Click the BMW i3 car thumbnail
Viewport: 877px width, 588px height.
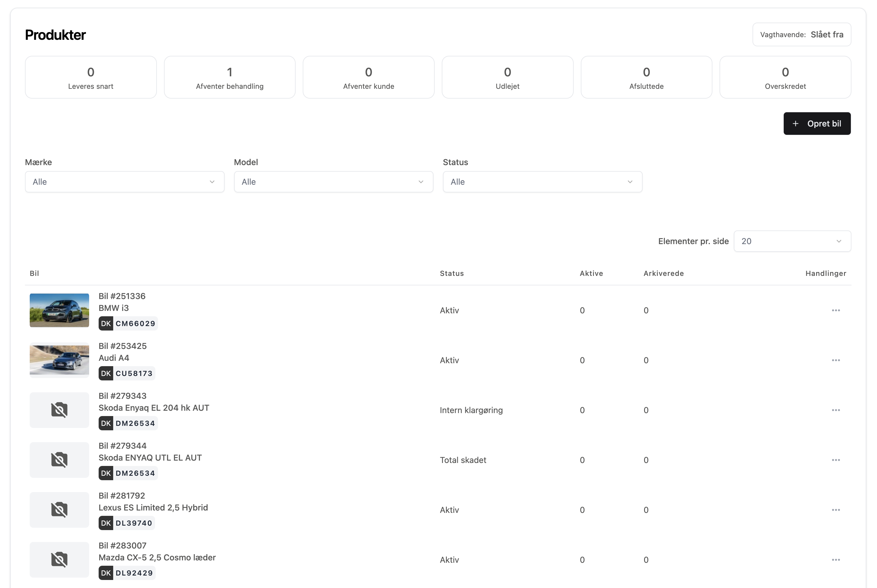[59, 310]
